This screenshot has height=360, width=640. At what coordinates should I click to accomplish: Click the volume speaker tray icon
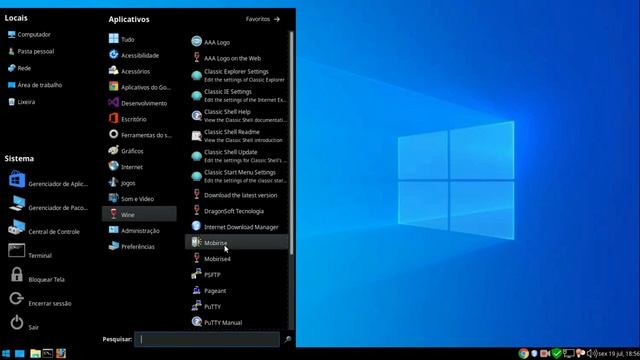click(x=592, y=353)
